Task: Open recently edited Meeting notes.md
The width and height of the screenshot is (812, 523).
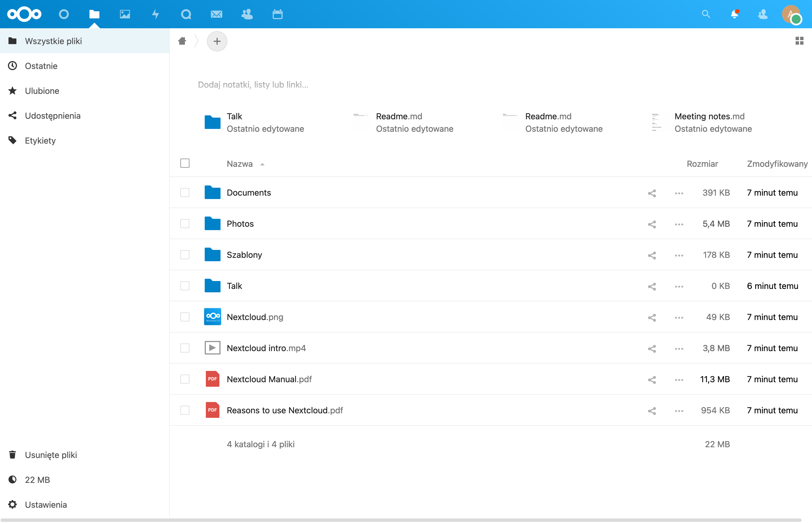Action: pos(702,122)
